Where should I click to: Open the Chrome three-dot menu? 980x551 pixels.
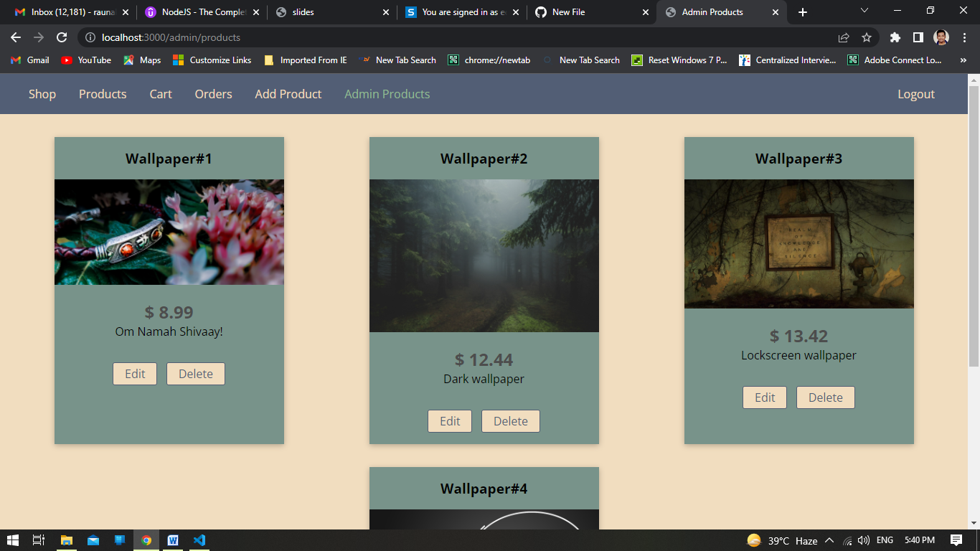(x=965, y=37)
